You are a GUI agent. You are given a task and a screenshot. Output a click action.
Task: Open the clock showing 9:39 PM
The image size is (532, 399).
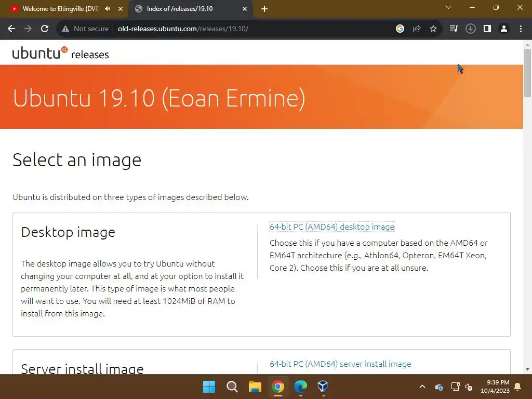pos(495,387)
